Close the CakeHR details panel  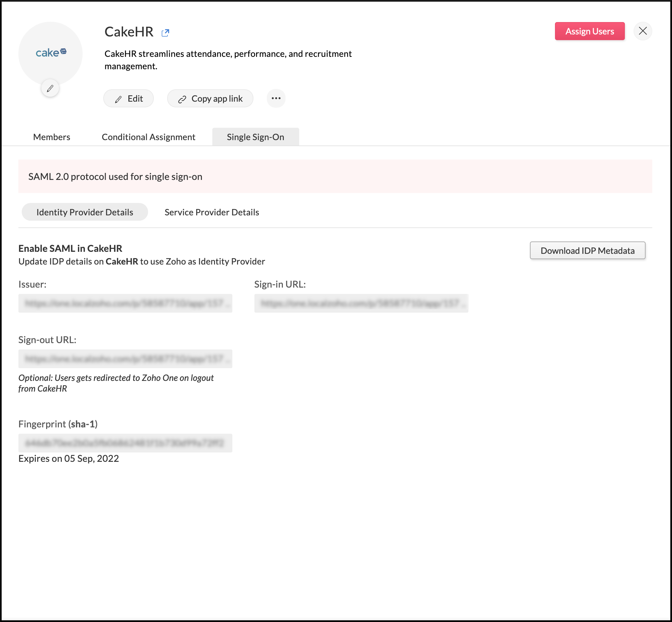pyautogui.click(x=643, y=31)
